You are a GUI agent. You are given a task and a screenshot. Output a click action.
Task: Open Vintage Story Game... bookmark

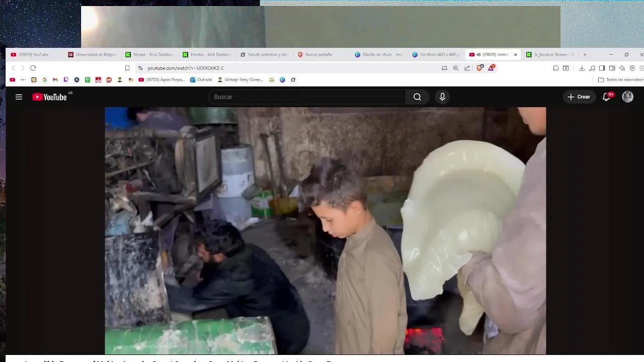pyautogui.click(x=240, y=79)
